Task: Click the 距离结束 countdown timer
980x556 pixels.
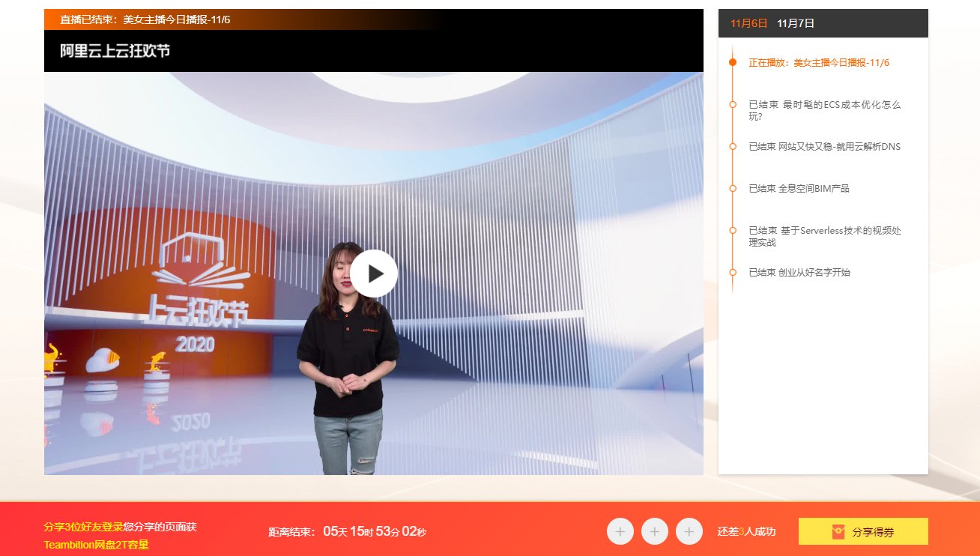Action: pos(348,531)
